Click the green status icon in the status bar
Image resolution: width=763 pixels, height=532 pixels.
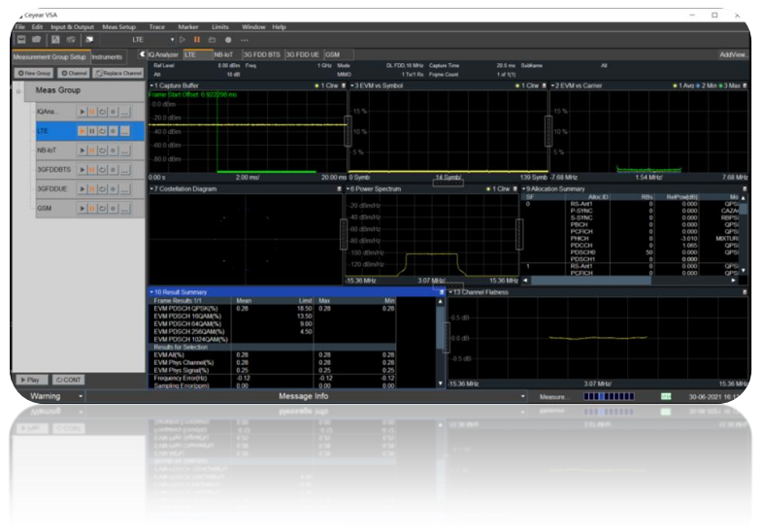tap(666, 397)
